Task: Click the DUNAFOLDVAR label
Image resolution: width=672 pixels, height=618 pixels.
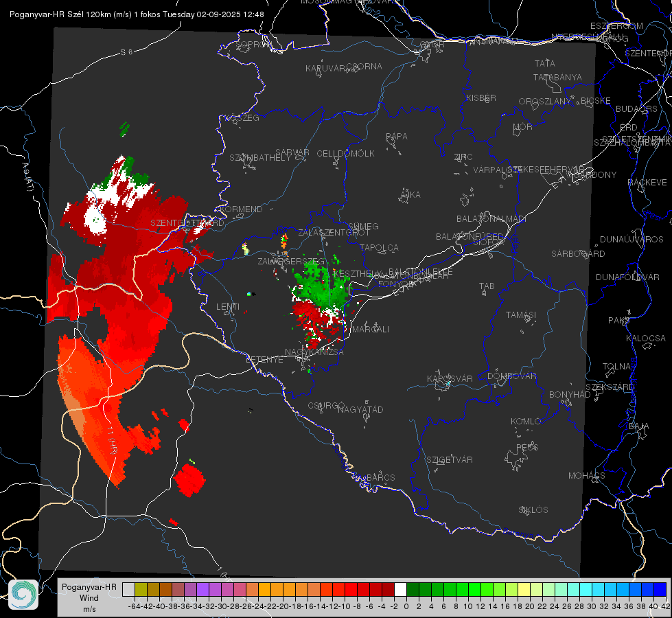Action: (x=627, y=277)
